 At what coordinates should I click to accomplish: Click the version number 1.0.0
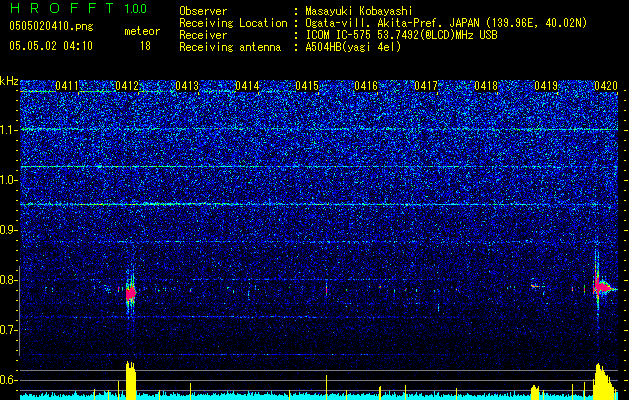tap(136, 8)
